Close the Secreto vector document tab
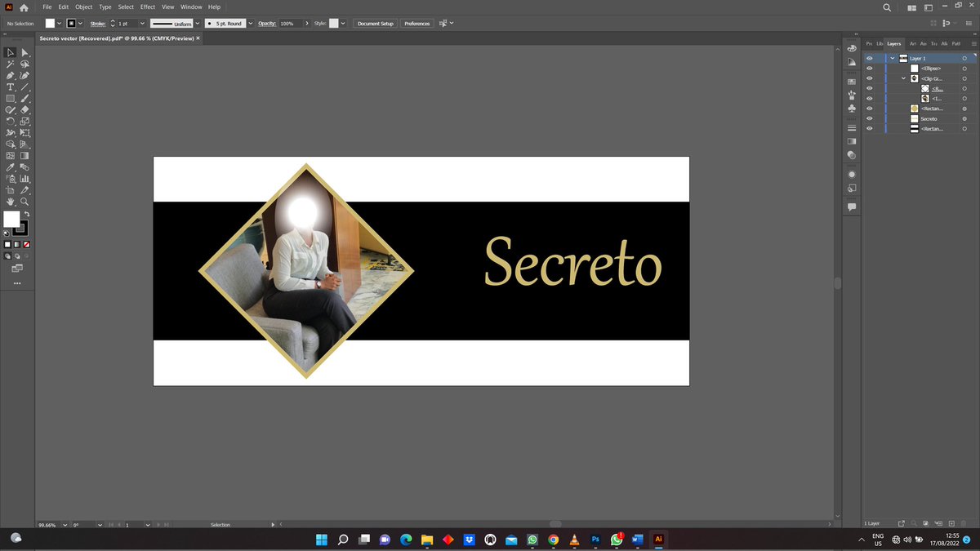Viewport: 980px width, 551px height. [x=198, y=38]
